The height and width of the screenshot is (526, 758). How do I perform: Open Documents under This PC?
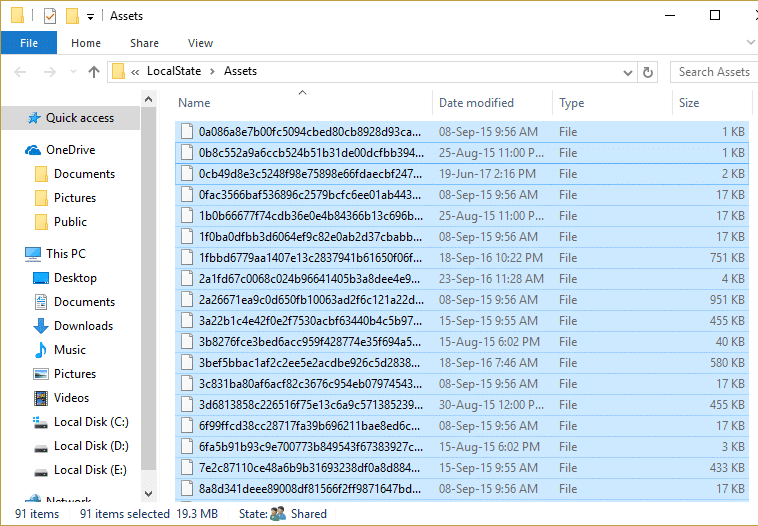pyautogui.click(x=75, y=302)
